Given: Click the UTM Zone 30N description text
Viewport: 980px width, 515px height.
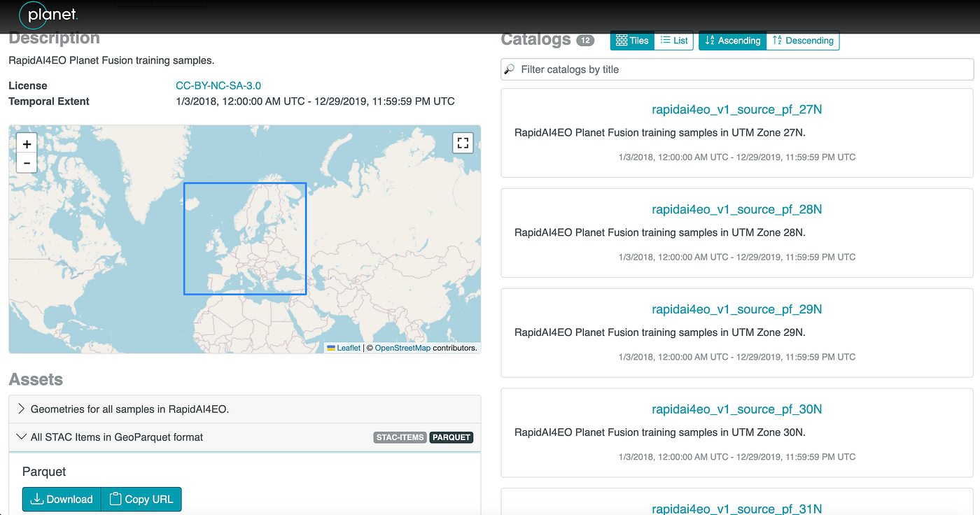Looking at the screenshot, I should 659,432.
